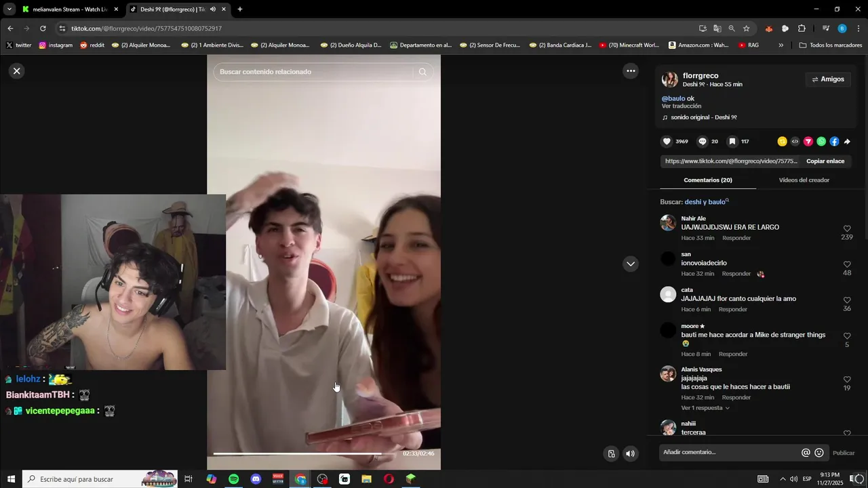Open the media control icon in toolbar
The height and width of the screenshot is (488, 868).
click(826, 28)
